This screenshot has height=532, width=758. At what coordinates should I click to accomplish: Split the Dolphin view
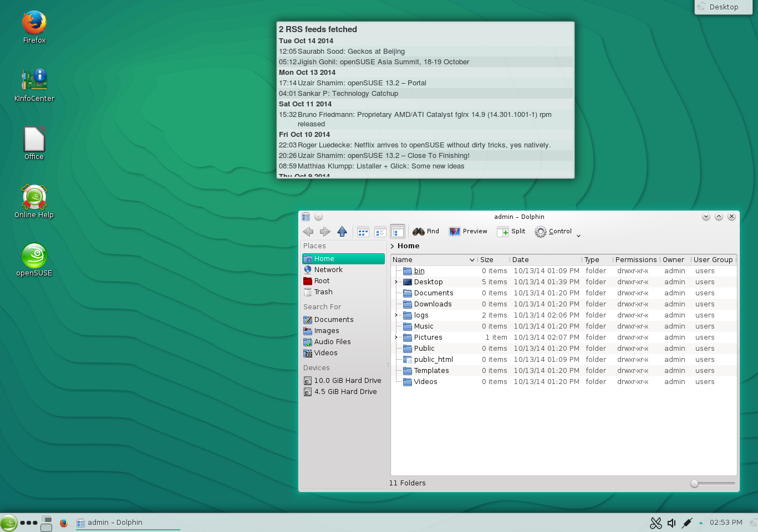[x=511, y=232]
